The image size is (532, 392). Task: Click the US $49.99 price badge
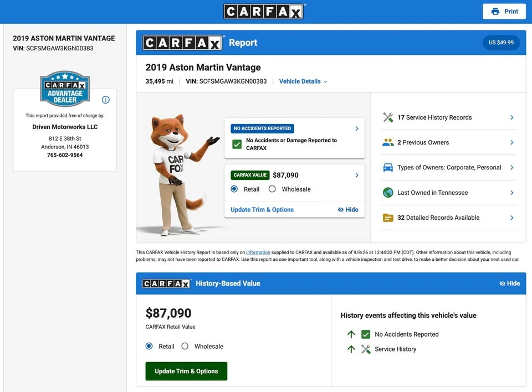501,43
